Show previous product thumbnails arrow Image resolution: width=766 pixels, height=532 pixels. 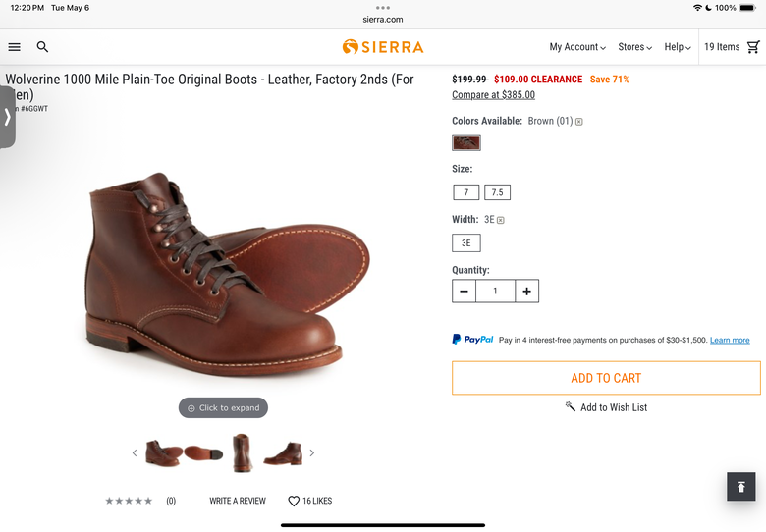[135, 452]
